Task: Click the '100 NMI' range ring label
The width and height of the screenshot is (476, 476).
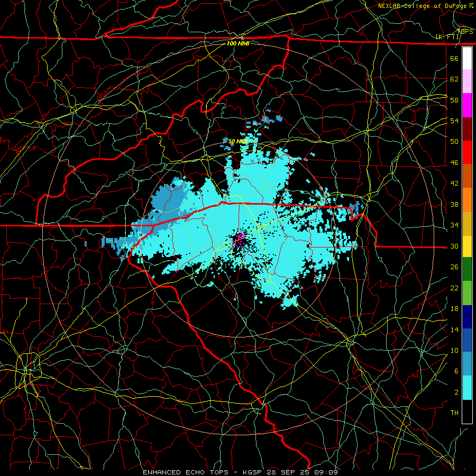Action: (238, 43)
